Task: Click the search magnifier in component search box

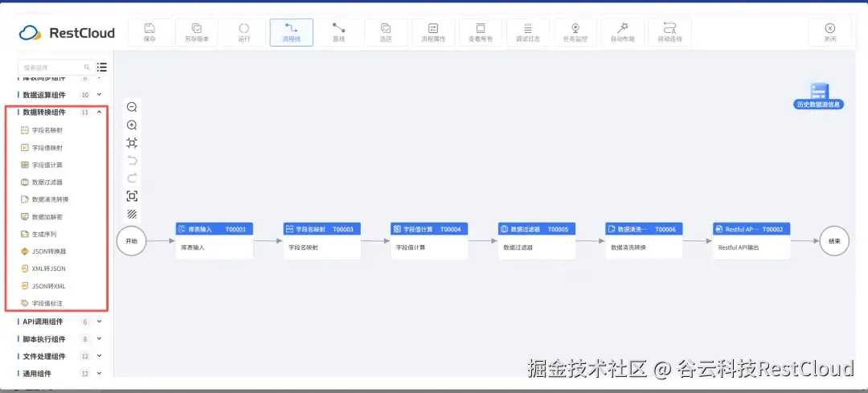Action: click(87, 67)
